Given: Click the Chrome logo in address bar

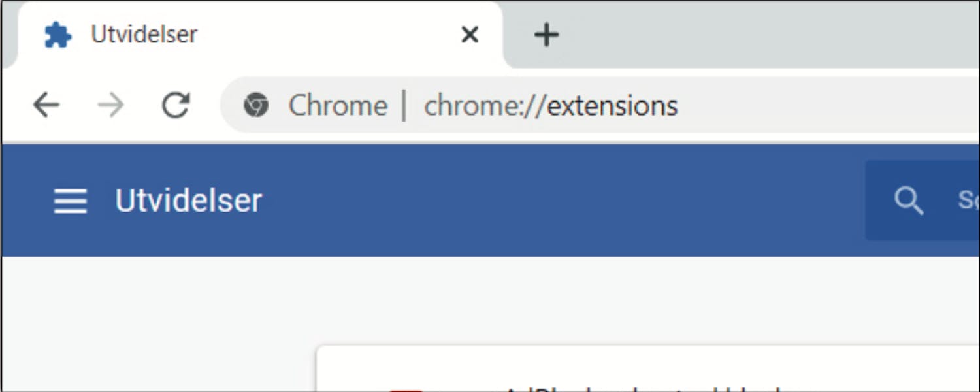Looking at the screenshot, I should tap(256, 105).
